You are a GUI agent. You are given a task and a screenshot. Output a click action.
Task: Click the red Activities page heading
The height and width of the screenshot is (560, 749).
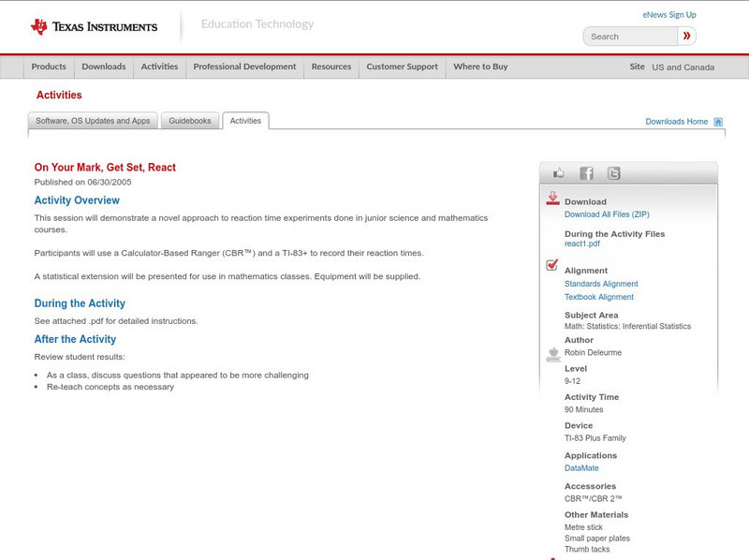point(59,96)
